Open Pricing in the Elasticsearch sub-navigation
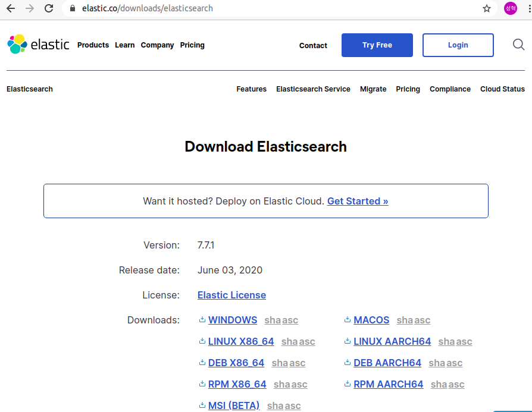Image resolution: width=532 pixels, height=412 pixels. coord(408,89)
